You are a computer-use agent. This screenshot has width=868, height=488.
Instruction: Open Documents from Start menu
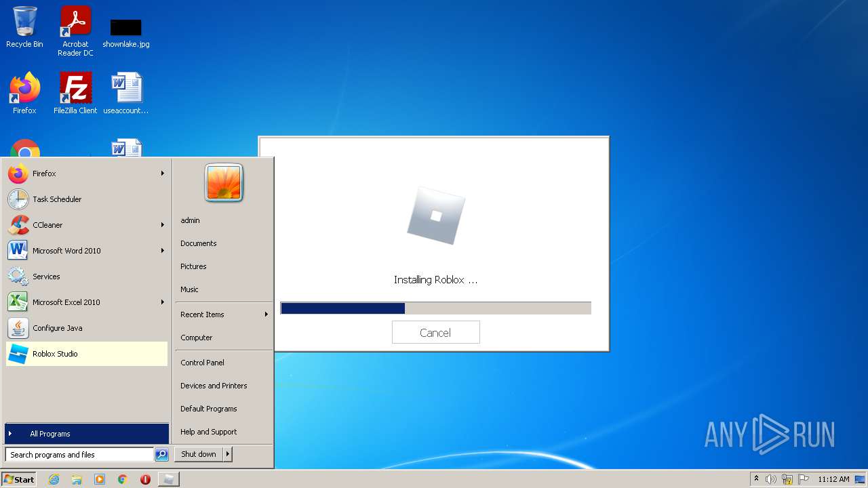pyautogui.click(x=199, y=243)
